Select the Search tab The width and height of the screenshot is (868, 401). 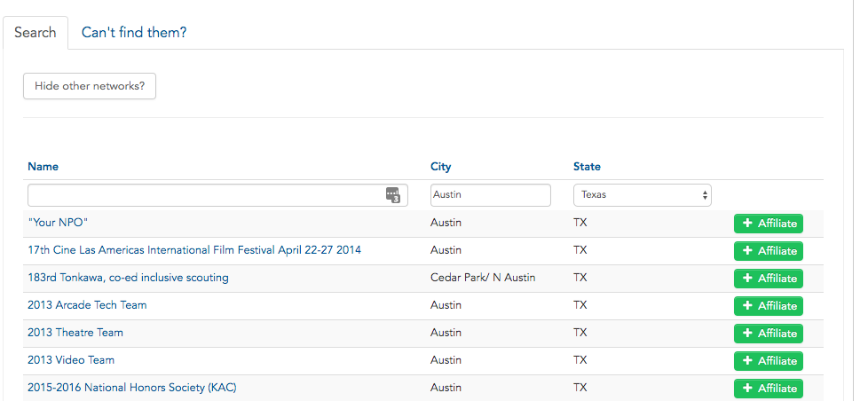pyautogui.click(x=36, y=33)
